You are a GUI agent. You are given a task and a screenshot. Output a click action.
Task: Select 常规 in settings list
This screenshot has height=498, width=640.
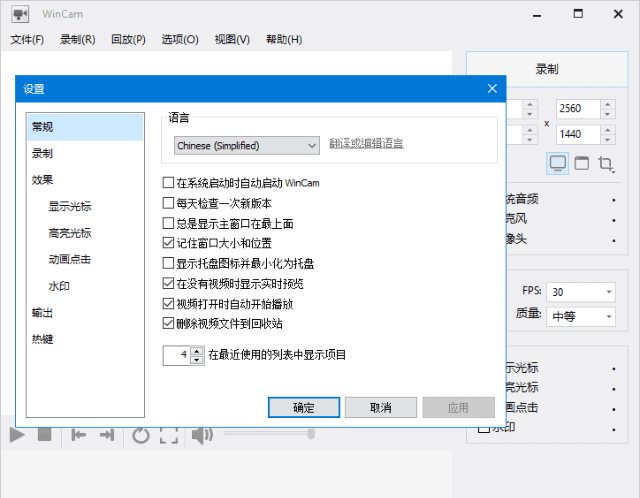tap(85, 127)
